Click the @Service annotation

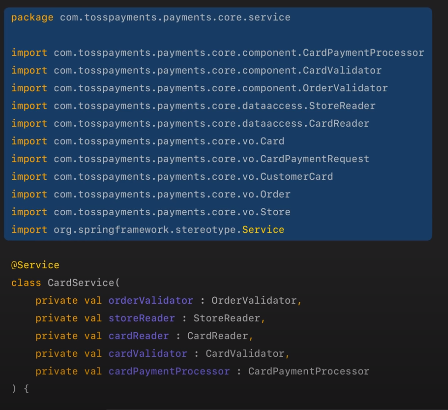coord(35,265)
